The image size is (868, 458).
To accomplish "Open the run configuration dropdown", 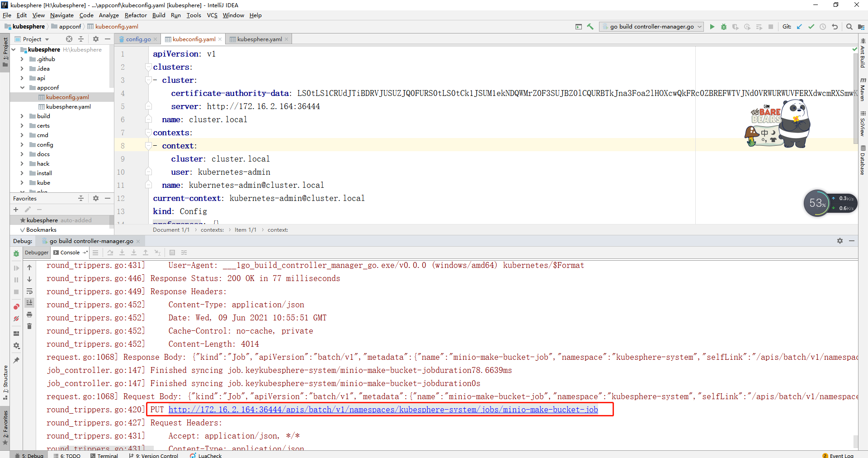I will coord(651,27).
